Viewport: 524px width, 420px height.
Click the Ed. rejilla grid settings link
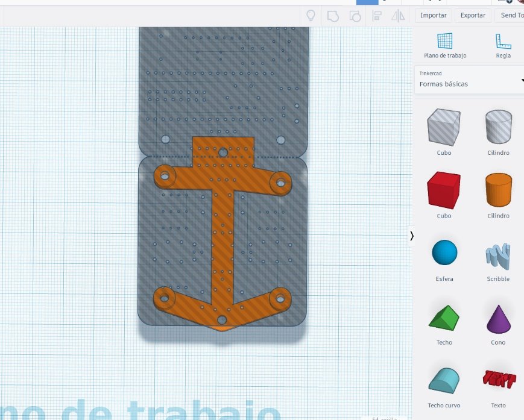click(x=384, y=418)
